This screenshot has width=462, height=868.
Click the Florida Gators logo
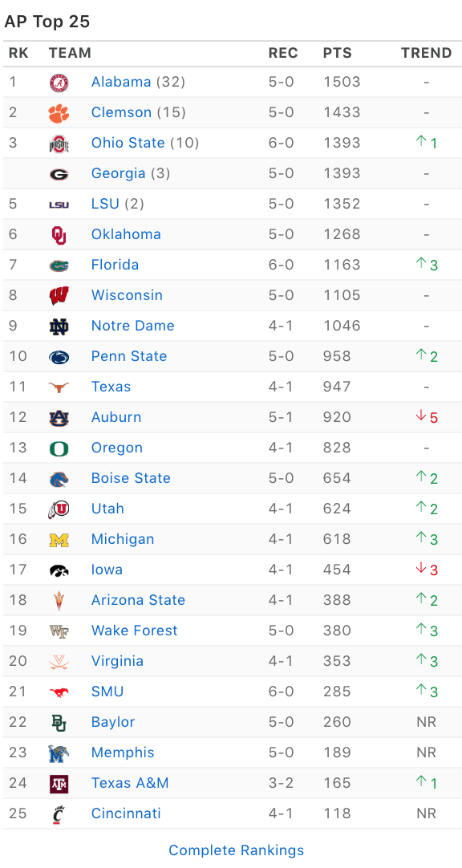[x=59, y=265]
